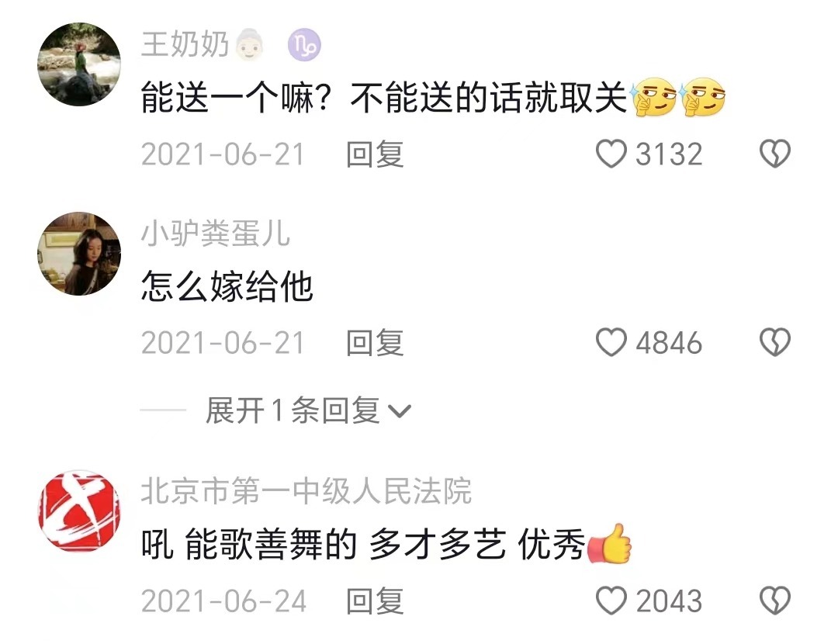This screenshot has height=644, width=838.
Task: Reply to 王奶奶's comment
Action: (375, 154)
